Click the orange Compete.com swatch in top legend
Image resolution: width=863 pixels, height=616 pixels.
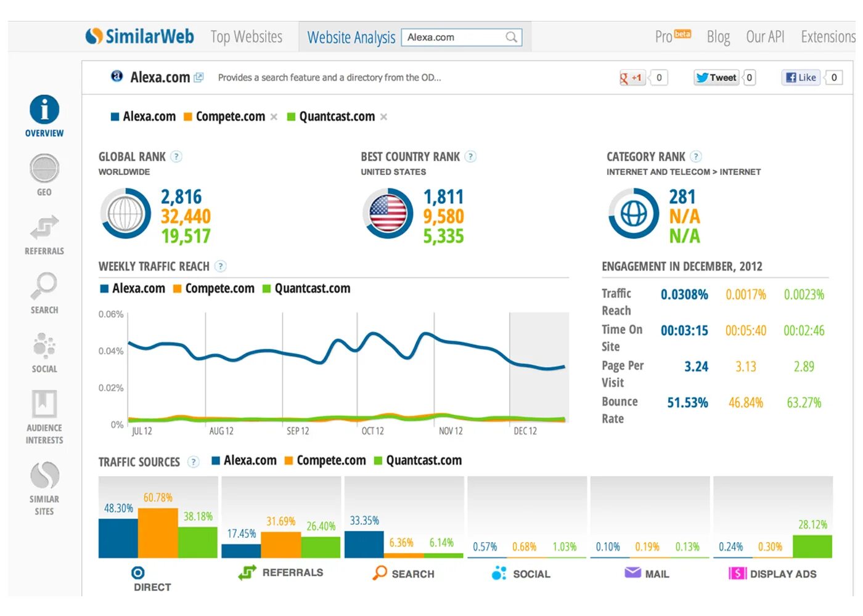pos(188,117)
